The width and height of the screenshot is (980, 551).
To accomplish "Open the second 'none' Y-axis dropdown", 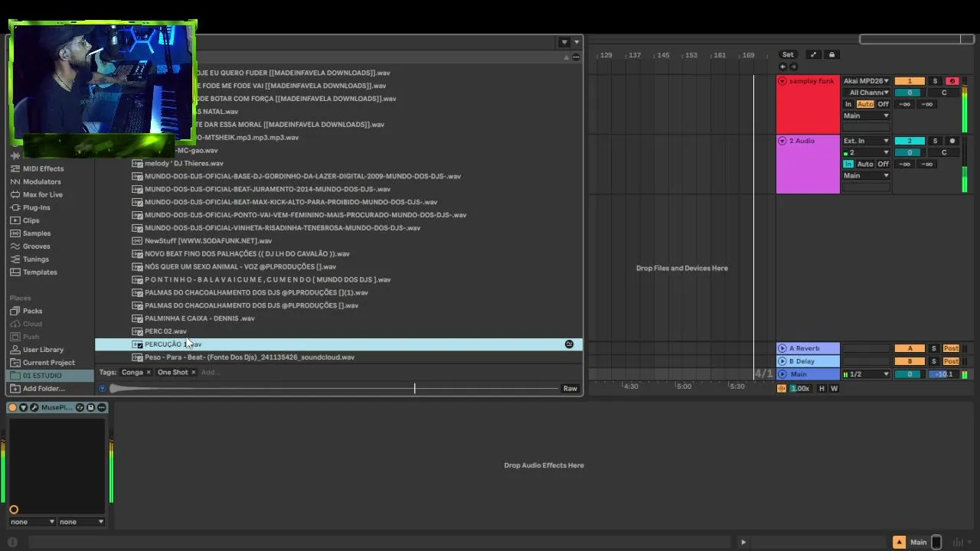I will (x=81, y=522).
